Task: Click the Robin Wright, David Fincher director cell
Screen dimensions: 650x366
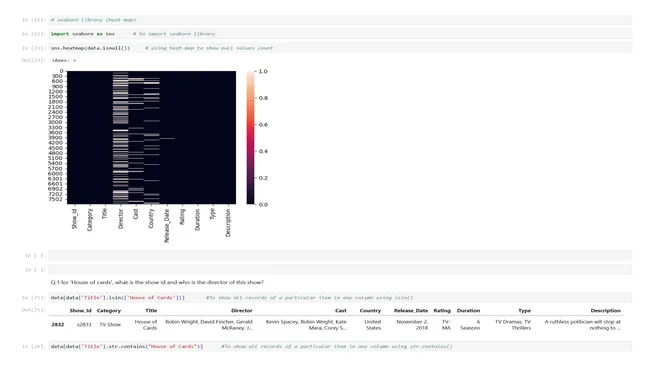Action: [x=209, y=325]
